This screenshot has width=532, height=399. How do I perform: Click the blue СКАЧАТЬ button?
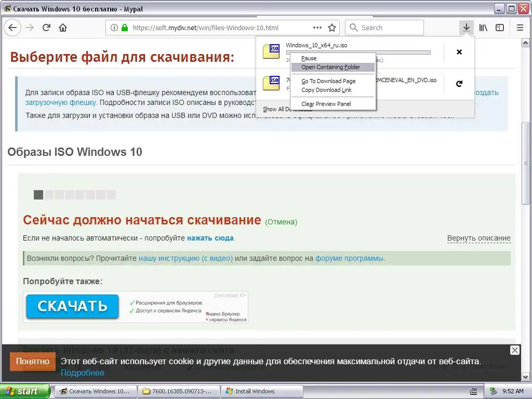(72, 307)
